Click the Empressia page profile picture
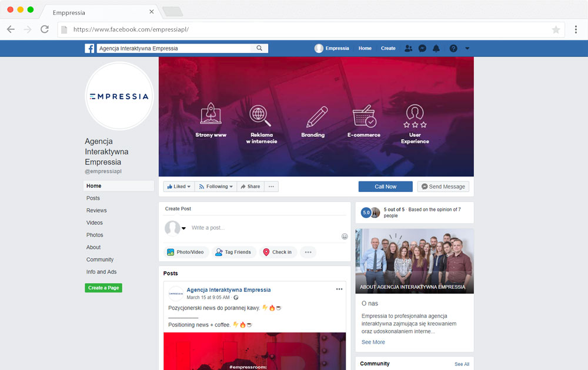Viewport: 588px width, 370px height. [119, 96]
